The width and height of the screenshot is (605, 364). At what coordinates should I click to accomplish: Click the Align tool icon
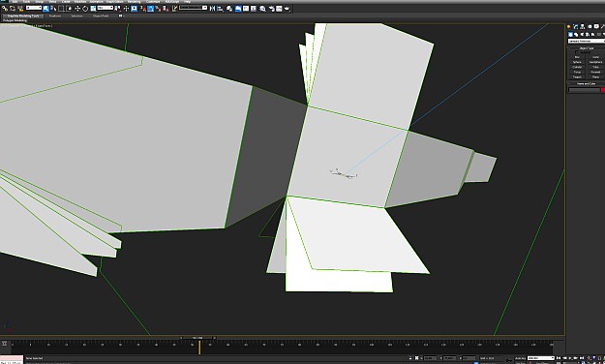[x=221, y=9]
